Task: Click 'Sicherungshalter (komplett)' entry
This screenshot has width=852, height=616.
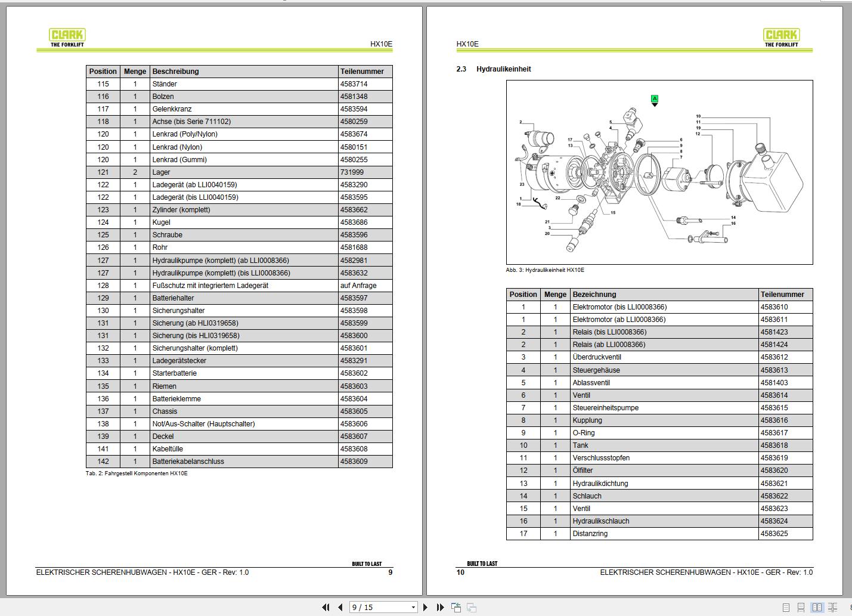Action: pos(195,348)
